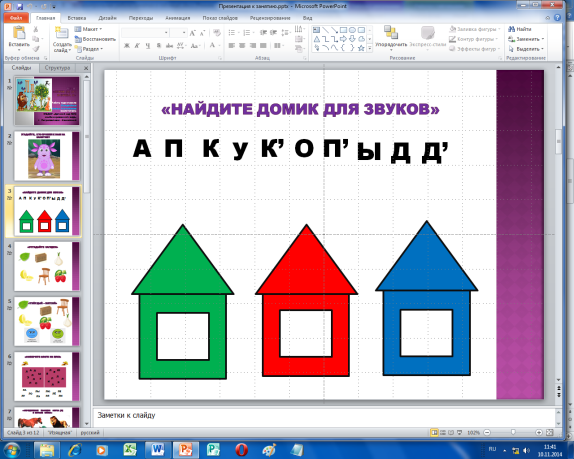Click the Replace (Заменить) button

[526, 39]
